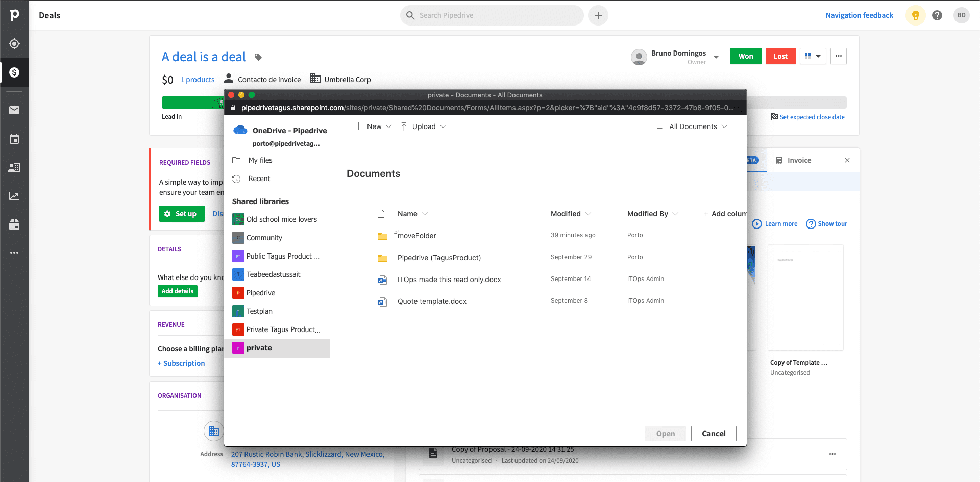This screenshot has height=482, width=980.
Task: Open Leads target icon in sidebar
Action: [14, 44]
